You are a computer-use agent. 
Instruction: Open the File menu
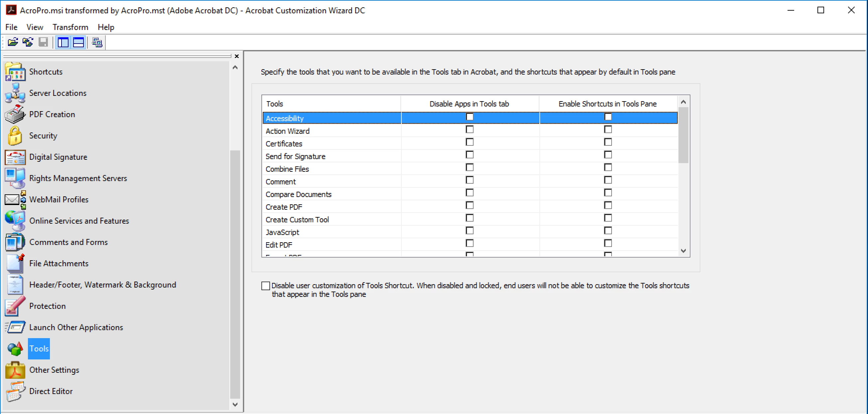coord(11,27)
